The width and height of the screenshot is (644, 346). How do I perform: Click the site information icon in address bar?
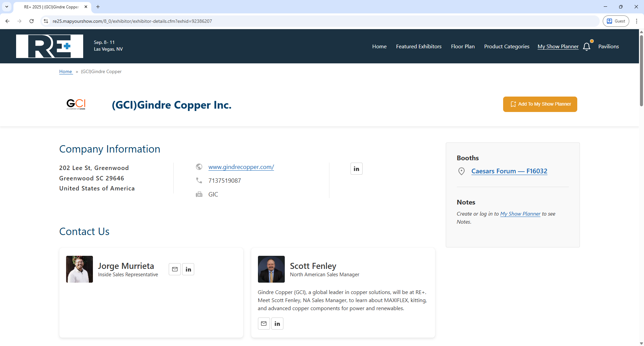coord(46,21)
